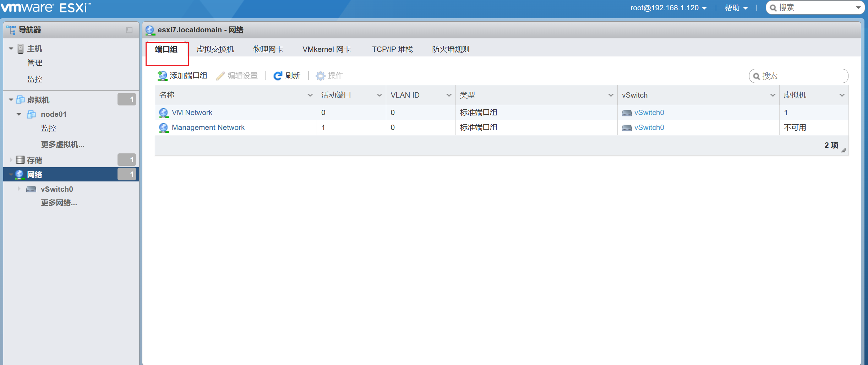Select 监控 under 主机
Screen dimensions: 868x365
click(35, 79)
